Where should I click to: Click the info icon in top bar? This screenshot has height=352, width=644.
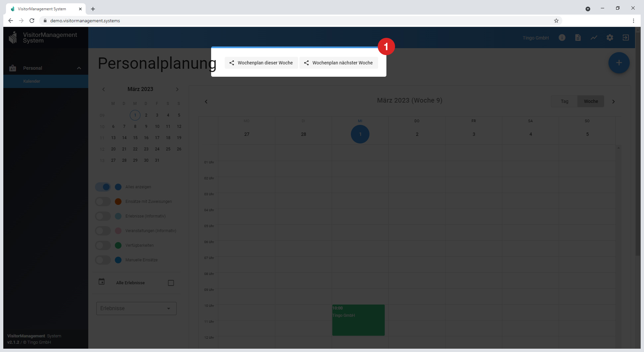(x=562, y=38)
